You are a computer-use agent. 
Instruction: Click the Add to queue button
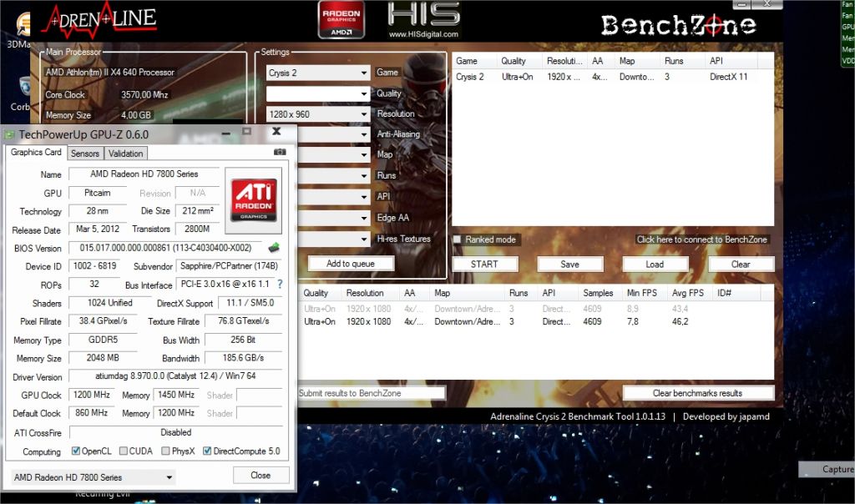[351, 264]
